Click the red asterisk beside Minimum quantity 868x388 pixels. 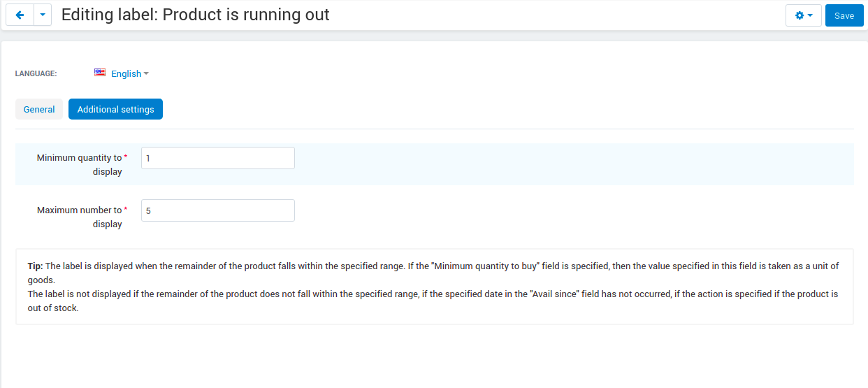[x=126, y=157]
